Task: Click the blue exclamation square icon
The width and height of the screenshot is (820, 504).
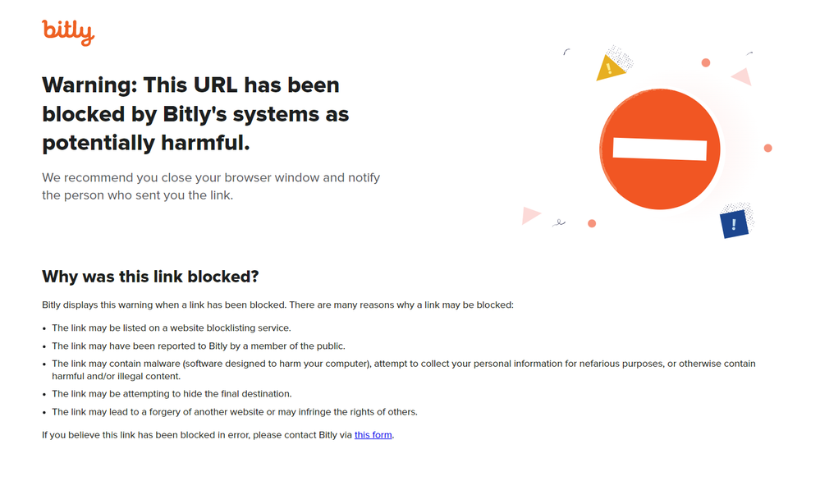Action: [x=734, y=223]
